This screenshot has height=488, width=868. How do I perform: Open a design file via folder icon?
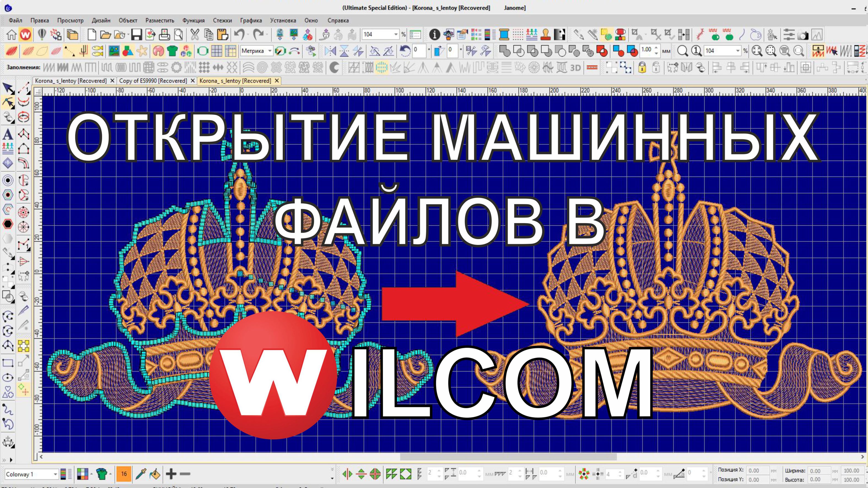click(106, 34)
